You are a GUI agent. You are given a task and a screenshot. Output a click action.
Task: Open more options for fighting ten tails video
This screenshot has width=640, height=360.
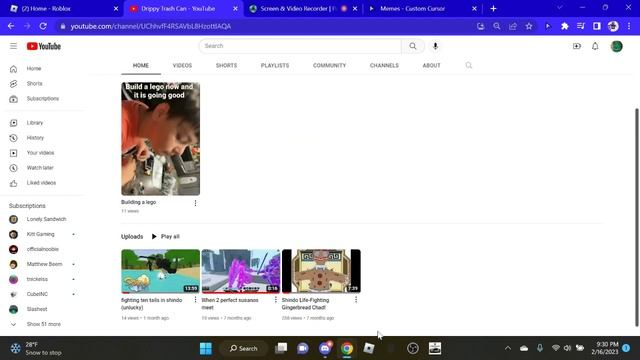pos(195,300)
